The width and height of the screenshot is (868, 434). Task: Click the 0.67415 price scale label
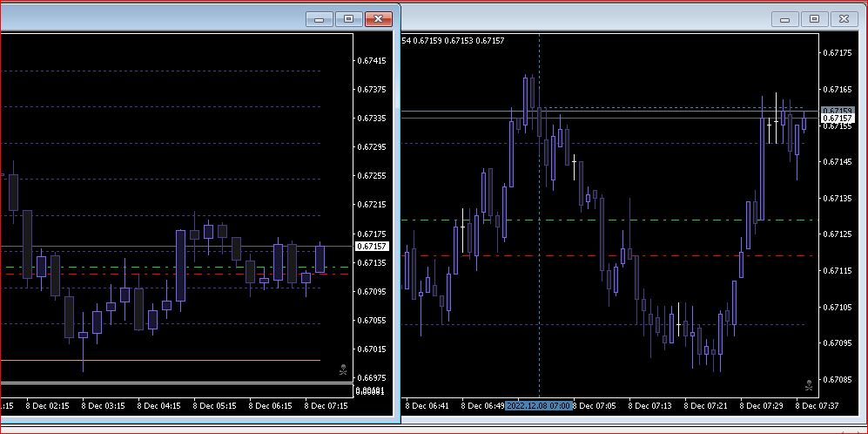click(372, 60)
